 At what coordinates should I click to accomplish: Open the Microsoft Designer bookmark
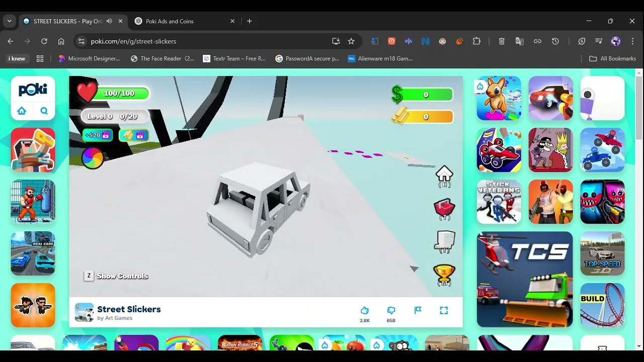coord(89,58)
